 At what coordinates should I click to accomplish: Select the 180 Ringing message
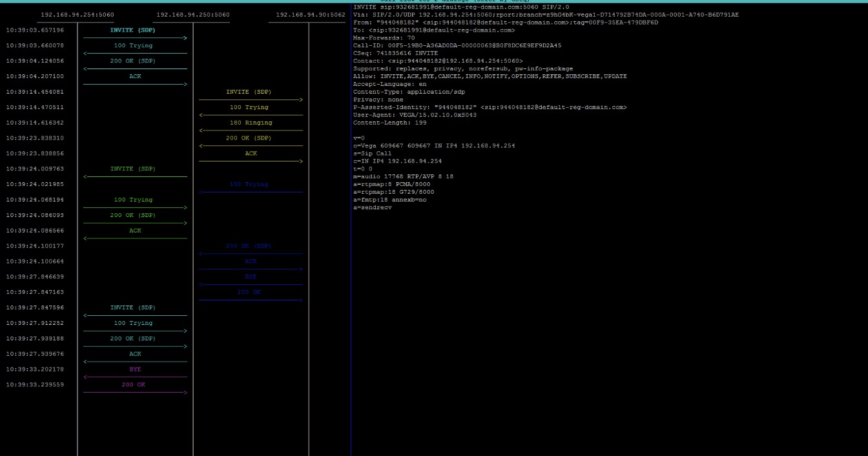[251, 123]
